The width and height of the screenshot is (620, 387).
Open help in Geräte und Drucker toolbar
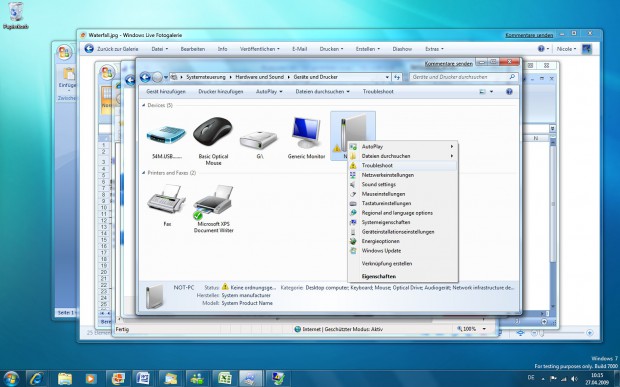coord(509,92)
